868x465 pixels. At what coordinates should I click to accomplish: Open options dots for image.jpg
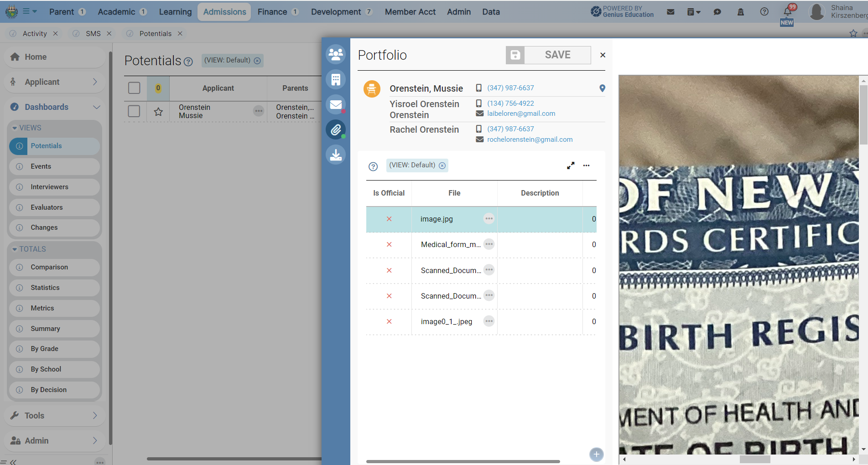489,219
